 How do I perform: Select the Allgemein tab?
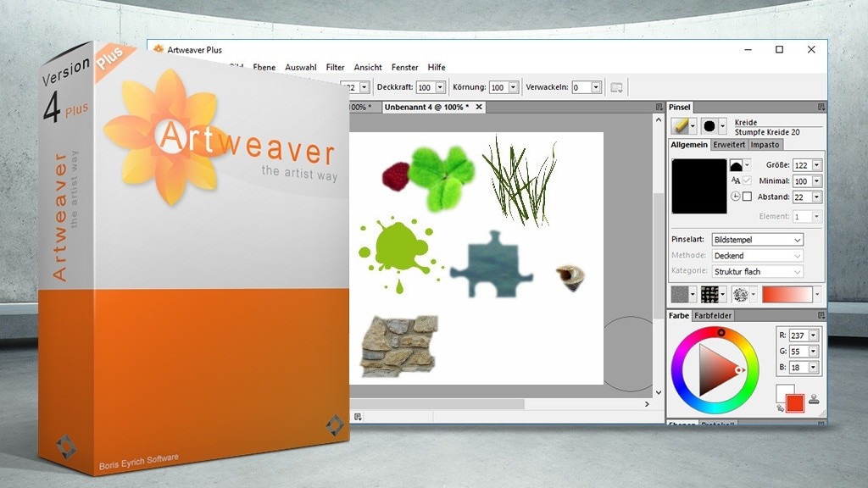pos(689,144)
